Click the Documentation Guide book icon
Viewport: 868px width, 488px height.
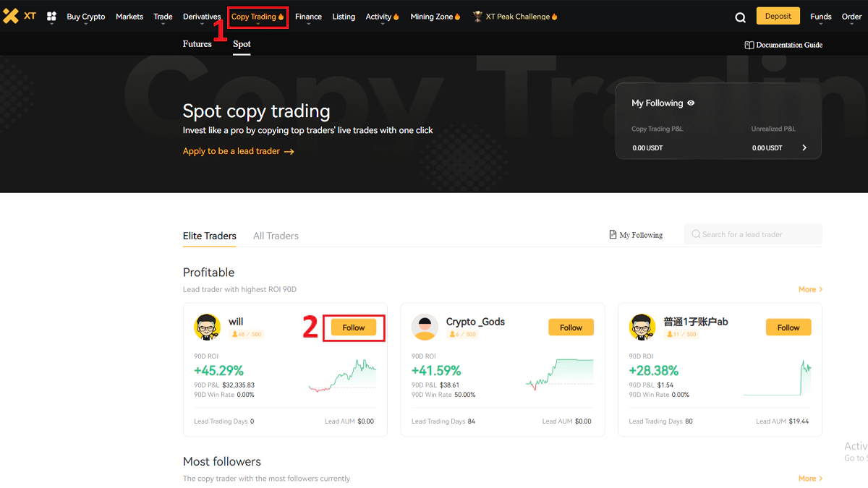pyautogui.click(x=749, y=45)
